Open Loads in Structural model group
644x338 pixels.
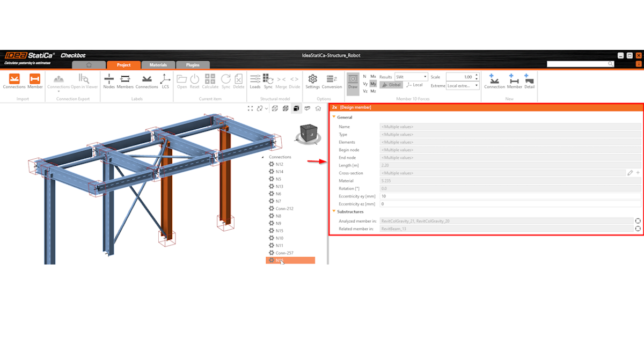point(255,80)
